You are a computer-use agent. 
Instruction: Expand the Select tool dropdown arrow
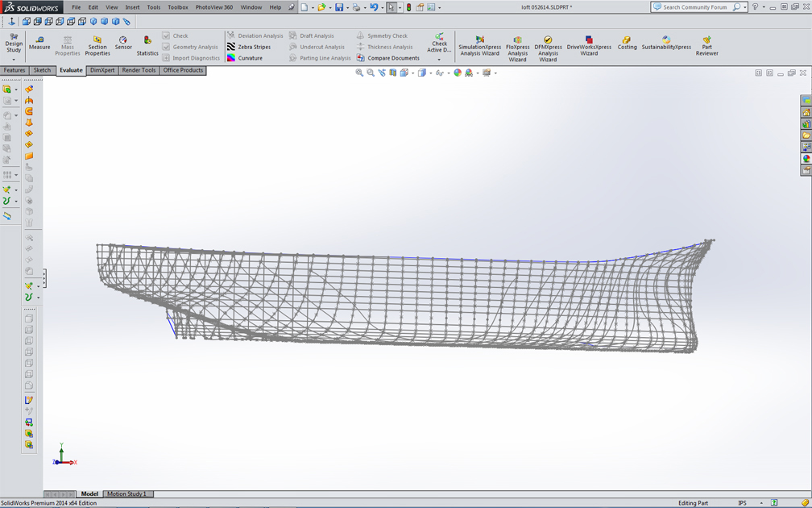[x=400, y=8]
